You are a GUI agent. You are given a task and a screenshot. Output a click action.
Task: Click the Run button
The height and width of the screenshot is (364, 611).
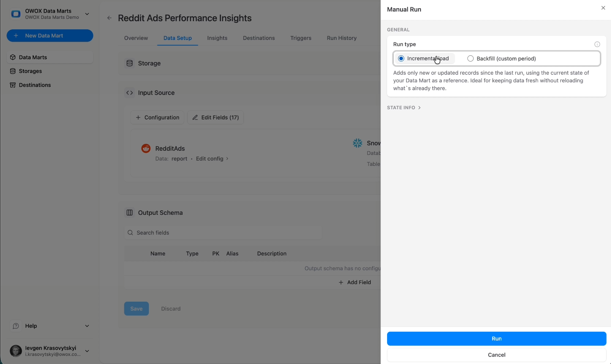click(496, 338)
